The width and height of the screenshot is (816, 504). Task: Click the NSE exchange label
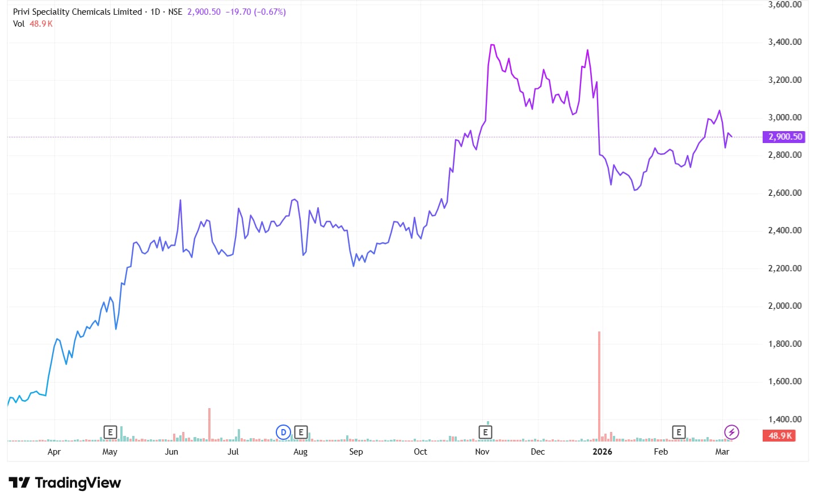175,12
